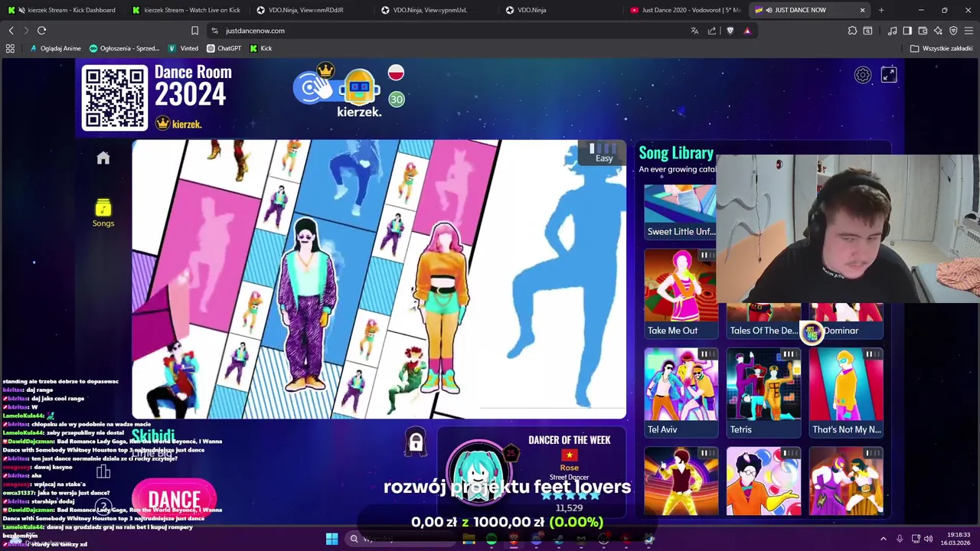Click the Polish flag badge
980x551 pixels.
pos(396,73)
